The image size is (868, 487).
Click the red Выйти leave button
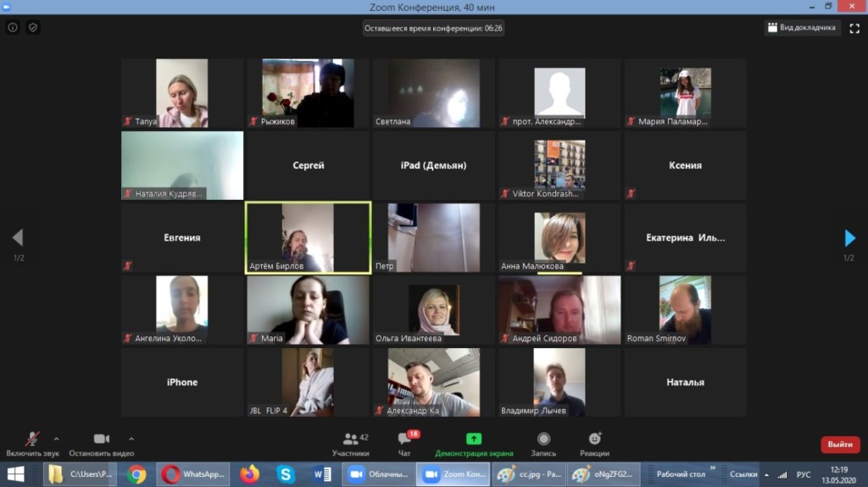tap(839, 445)
